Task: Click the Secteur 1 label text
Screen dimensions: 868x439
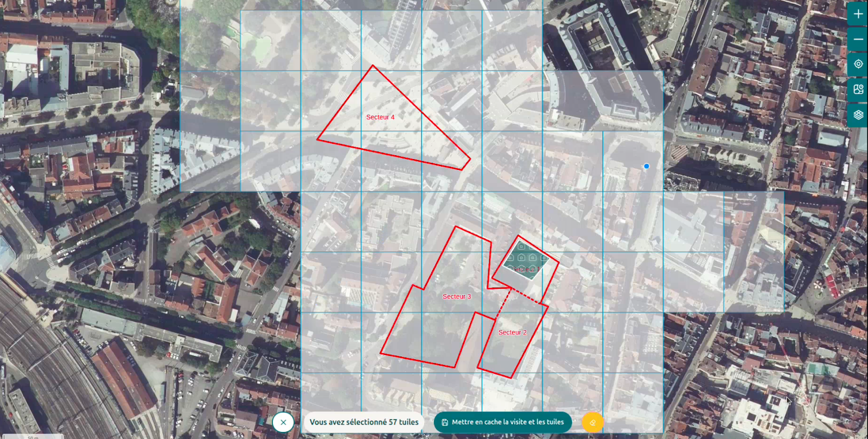Action: pos(525,269)
